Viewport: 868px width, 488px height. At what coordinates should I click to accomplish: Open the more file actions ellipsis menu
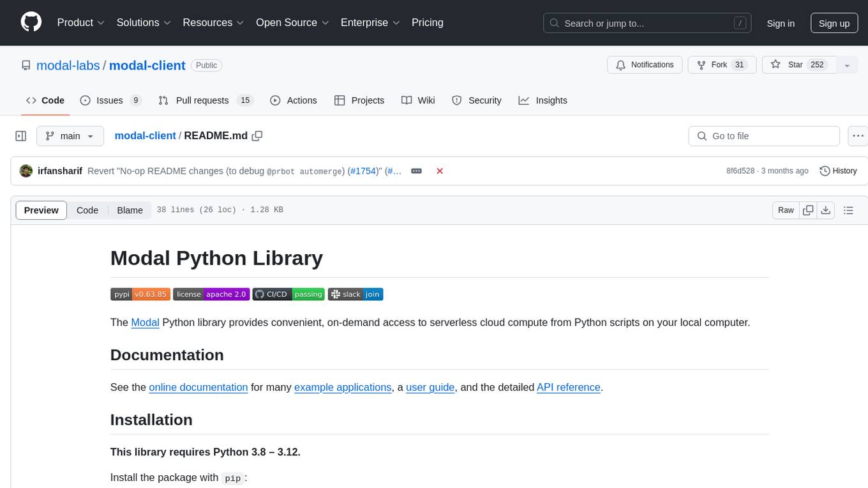point(858,136)
